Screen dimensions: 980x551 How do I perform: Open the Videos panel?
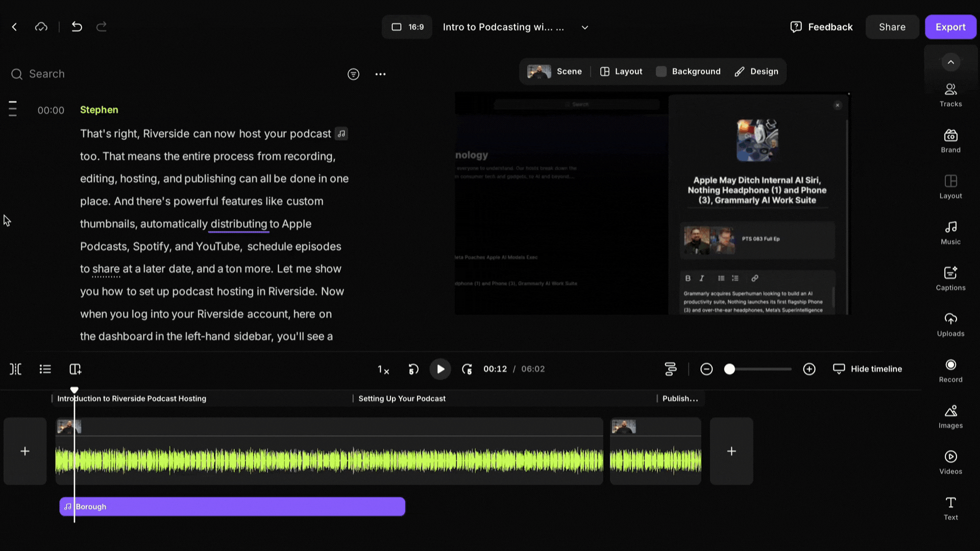coord(950,463)
